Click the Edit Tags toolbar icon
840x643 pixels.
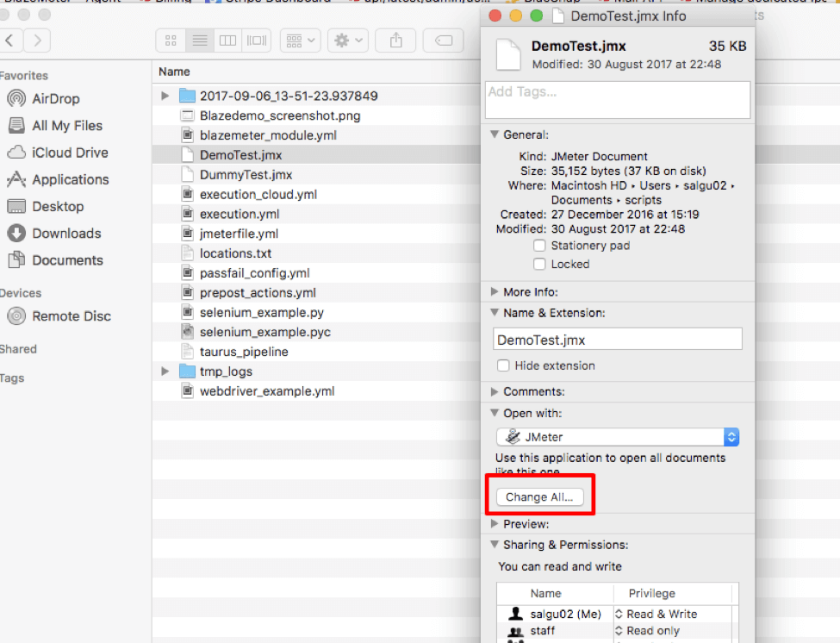pyautogui.click(x=444, y=41)
